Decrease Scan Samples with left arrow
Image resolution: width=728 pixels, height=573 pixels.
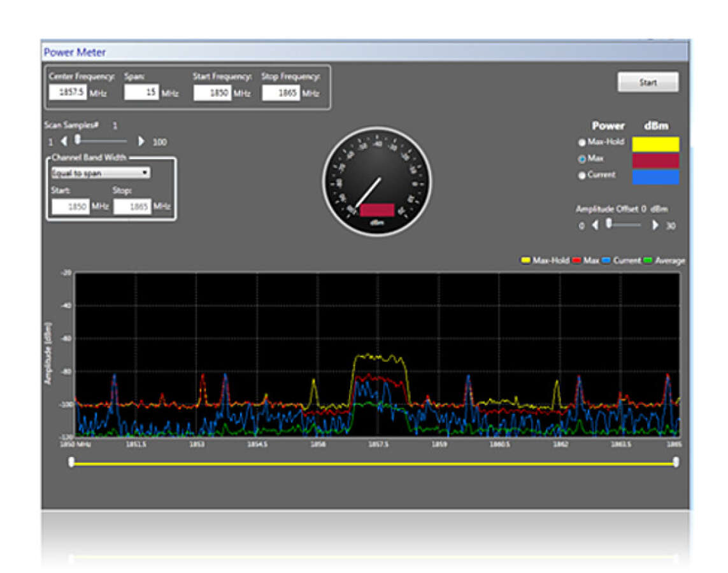64,141
